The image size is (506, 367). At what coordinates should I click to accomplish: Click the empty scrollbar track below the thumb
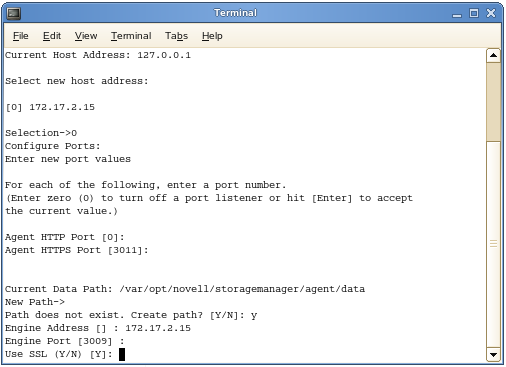pyautogui.click(x=493, y=244)
